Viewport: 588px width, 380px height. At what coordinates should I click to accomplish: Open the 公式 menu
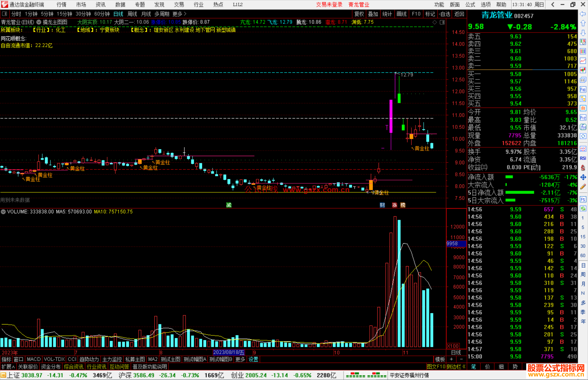470,5
